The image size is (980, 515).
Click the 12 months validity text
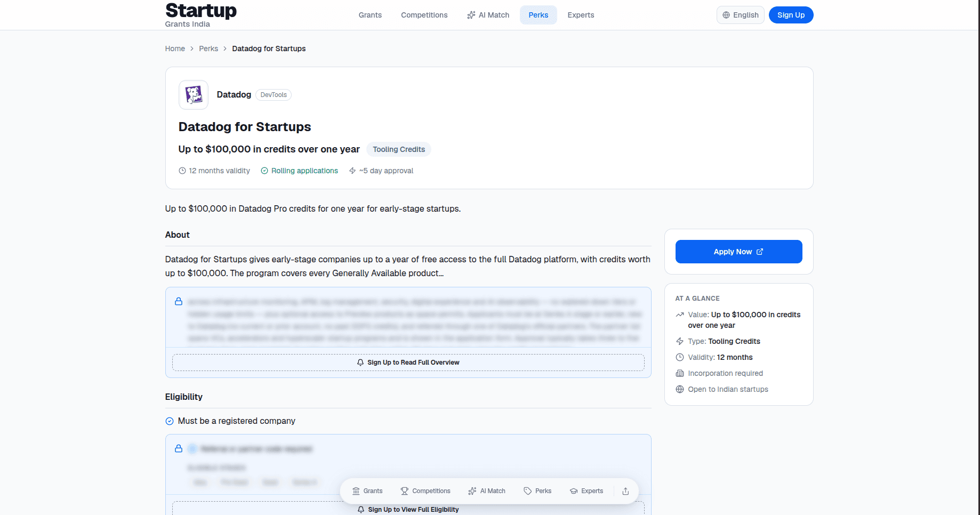point(219,171)
